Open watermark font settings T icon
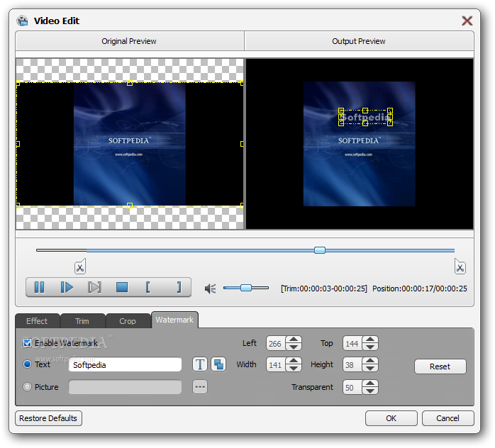Image resolution: width=495 pixels, height=448 pixels. [200, 364]
